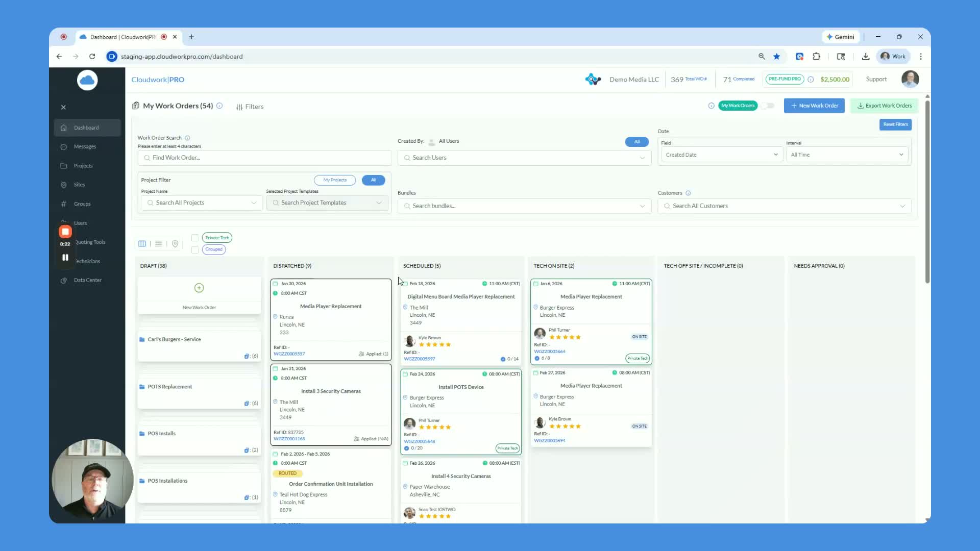
Task: Reload the page
Action: (92, 57)
